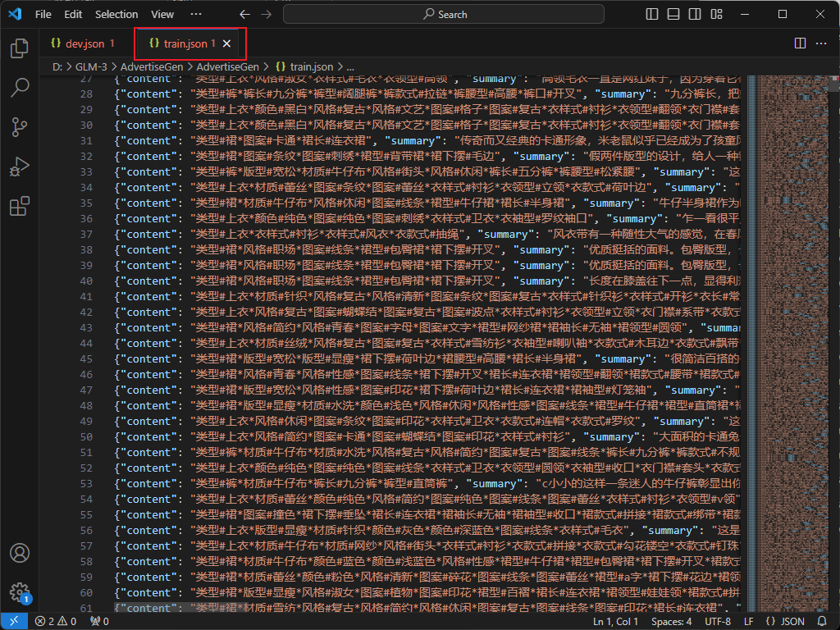Screen dimensions: 840x630
Task: Toggle the secondary side bar layout button
Action: [695, 14]
